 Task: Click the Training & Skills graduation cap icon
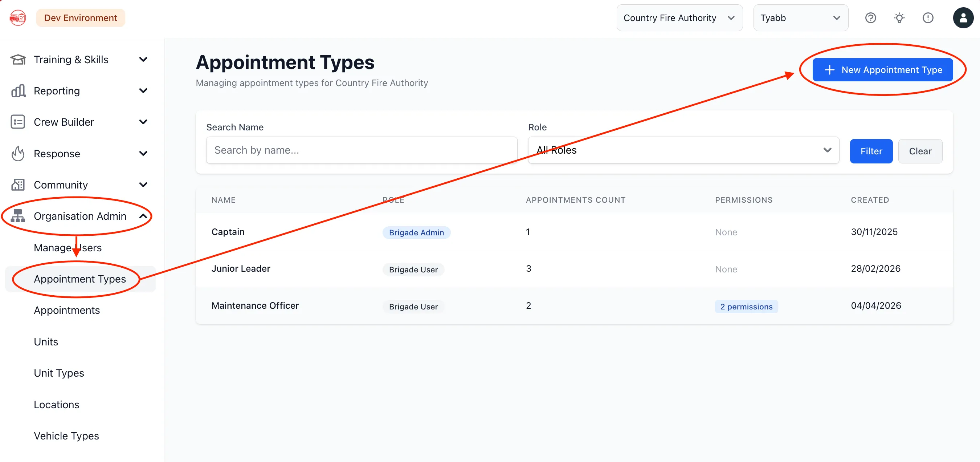tap(18, 60)
